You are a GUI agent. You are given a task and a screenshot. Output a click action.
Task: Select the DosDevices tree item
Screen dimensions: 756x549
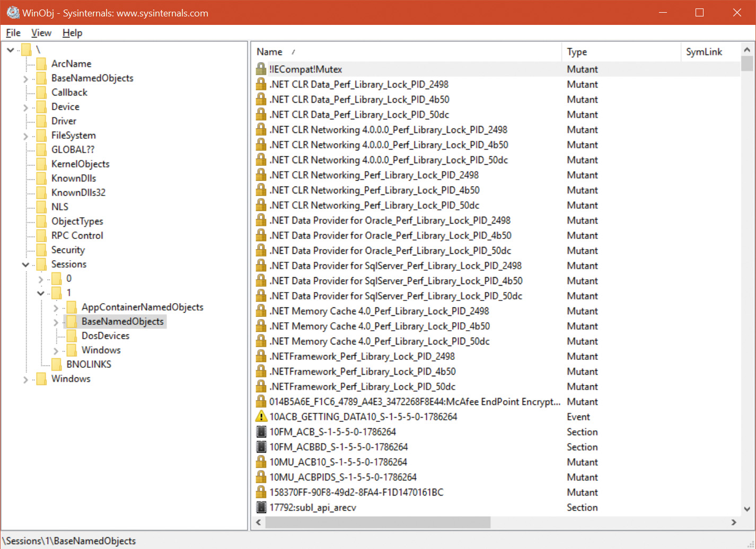[105, 336]
